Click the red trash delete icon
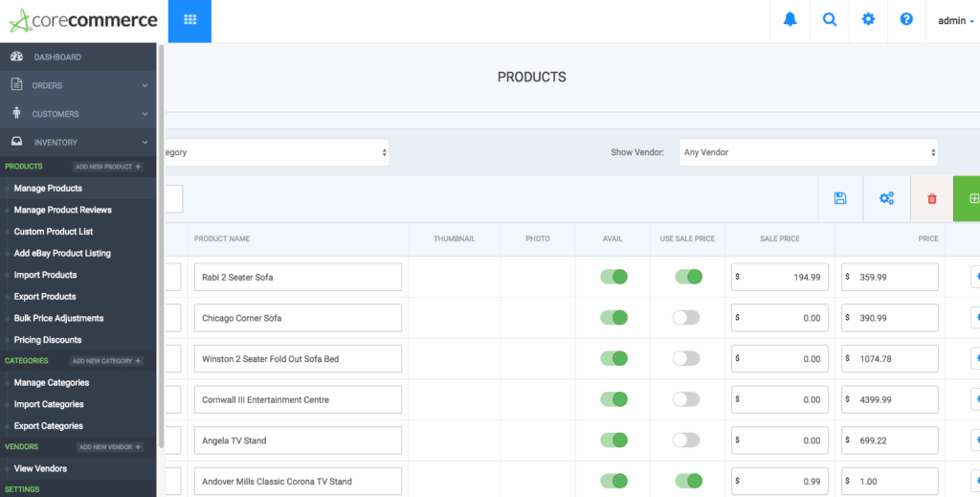 click(932, 198)
